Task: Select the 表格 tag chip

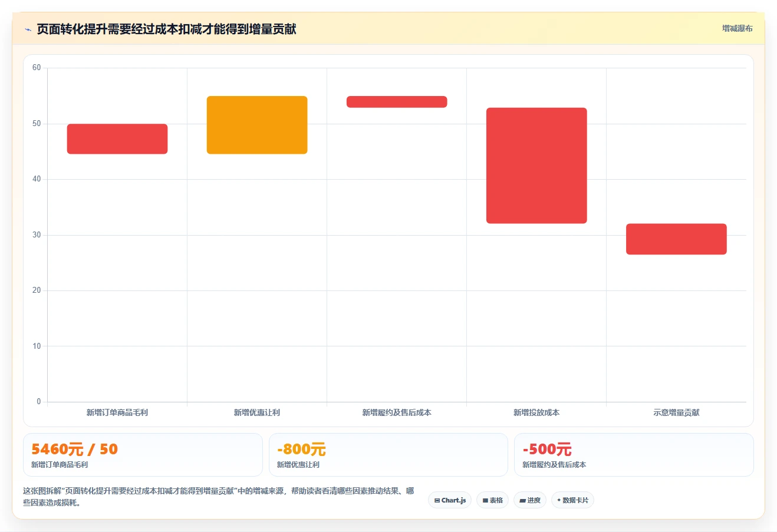Action: point(492,500)
